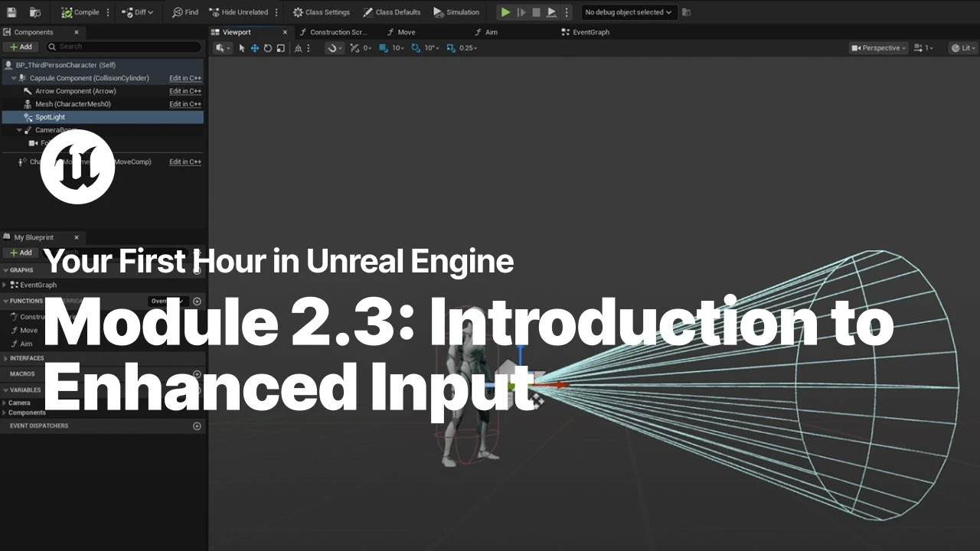
Task: Close the Components panel tab
Action: coord(77,32)
